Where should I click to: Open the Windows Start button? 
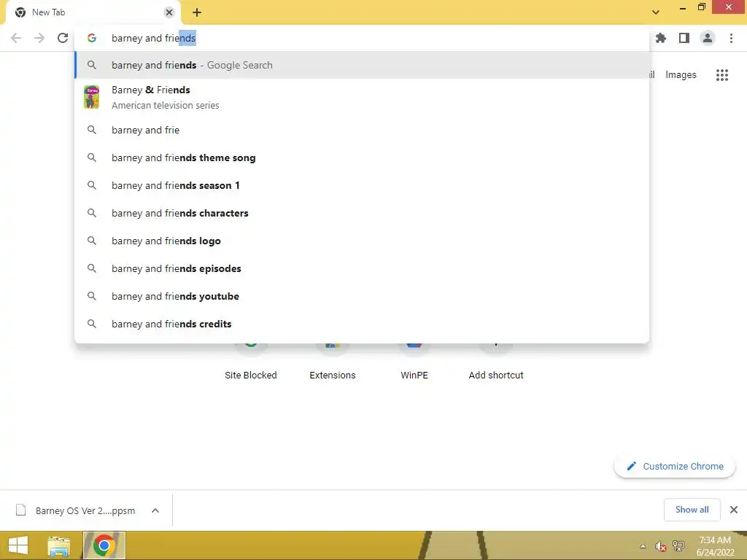point(18,545)
